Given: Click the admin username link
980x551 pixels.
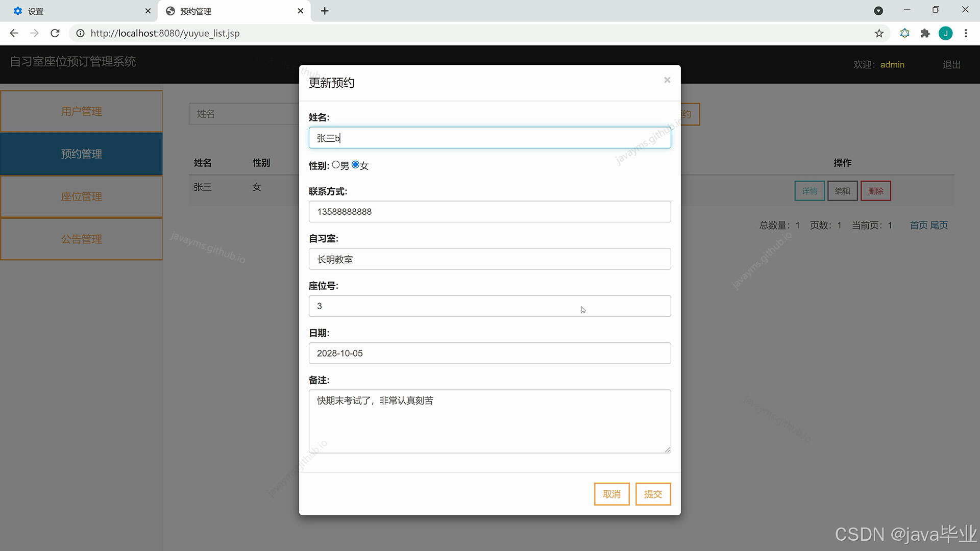Looking at the screenshot, I should click(x=892, y=65).
